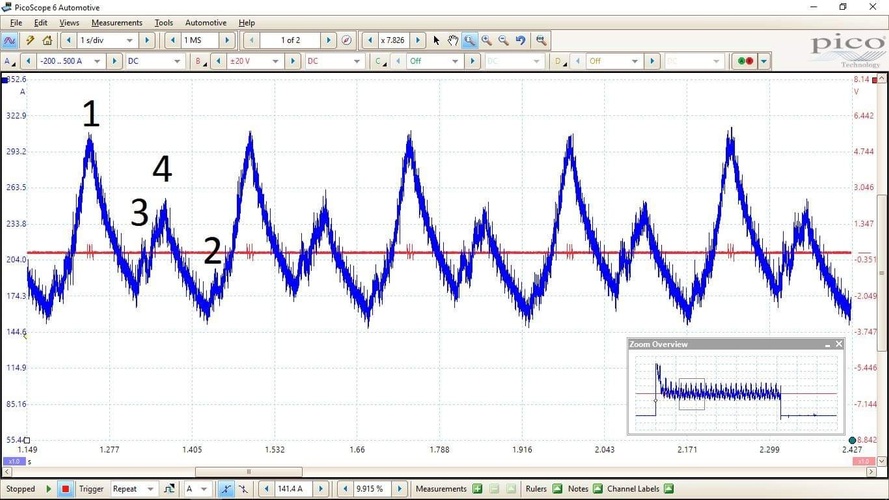889x500 pixels.
Task: Click the zoom out magnifier tool
Action: [503, 40]
